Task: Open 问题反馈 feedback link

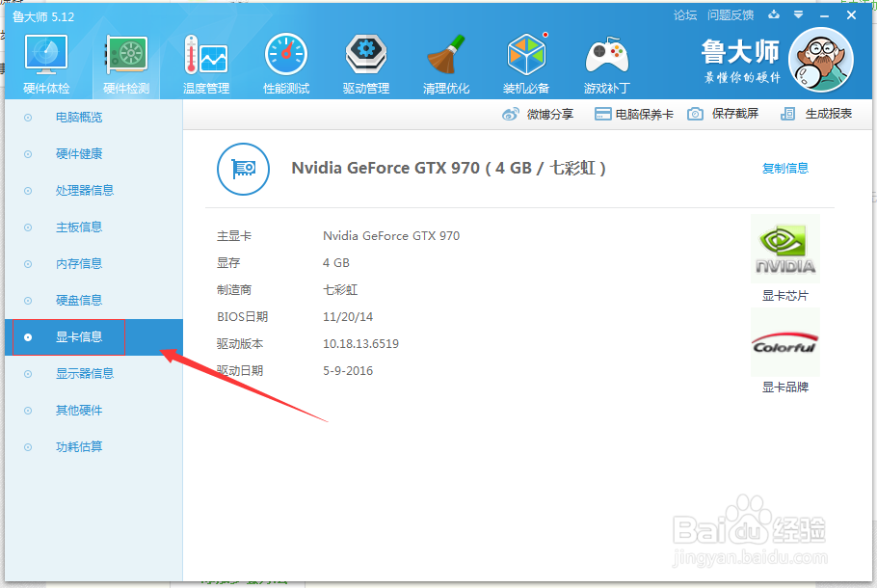Action: [731, 15]
